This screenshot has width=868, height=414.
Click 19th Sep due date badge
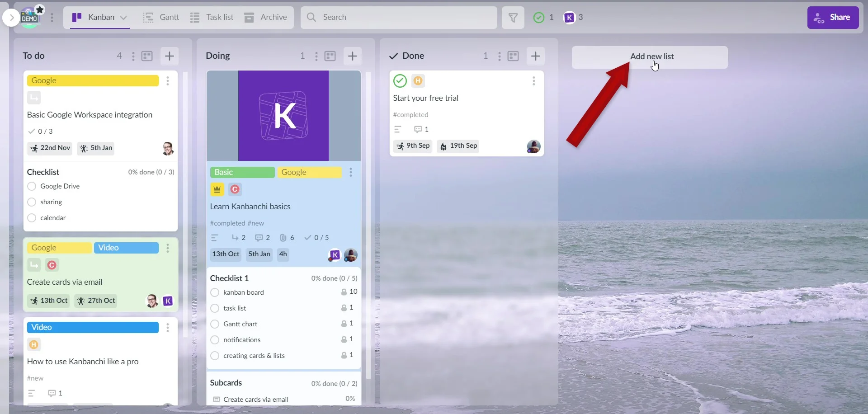(x=458, y=146)
